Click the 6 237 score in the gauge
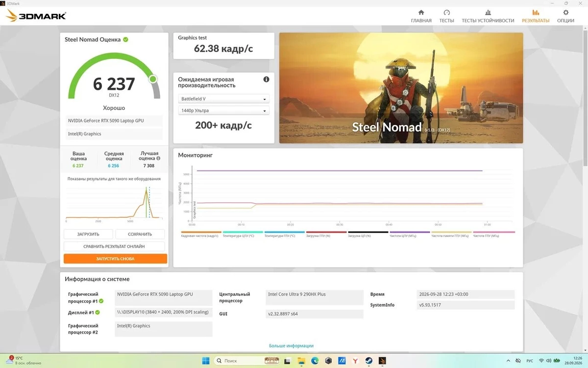 (x=114, y=84)
